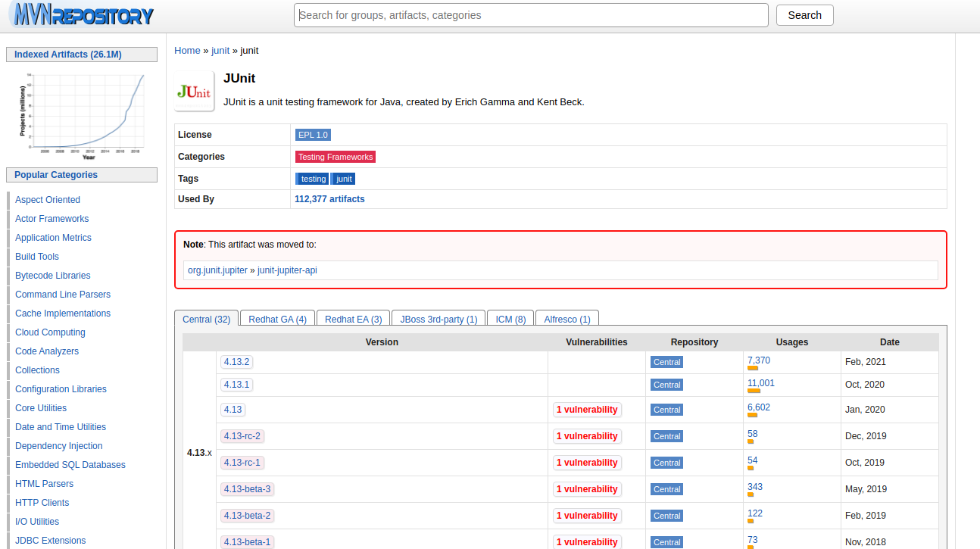Screen dimensions: 980x549
Task: Select the junit tag
Action: [x=344, y=179]
